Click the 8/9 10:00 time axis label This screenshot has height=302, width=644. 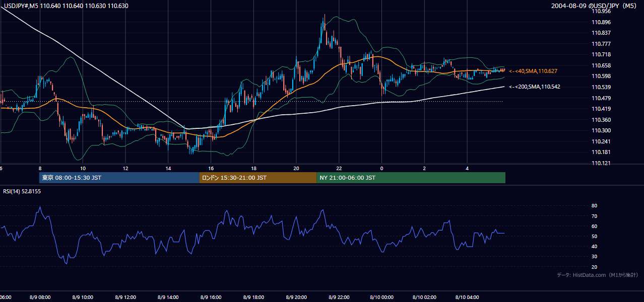tap(82, 297)
